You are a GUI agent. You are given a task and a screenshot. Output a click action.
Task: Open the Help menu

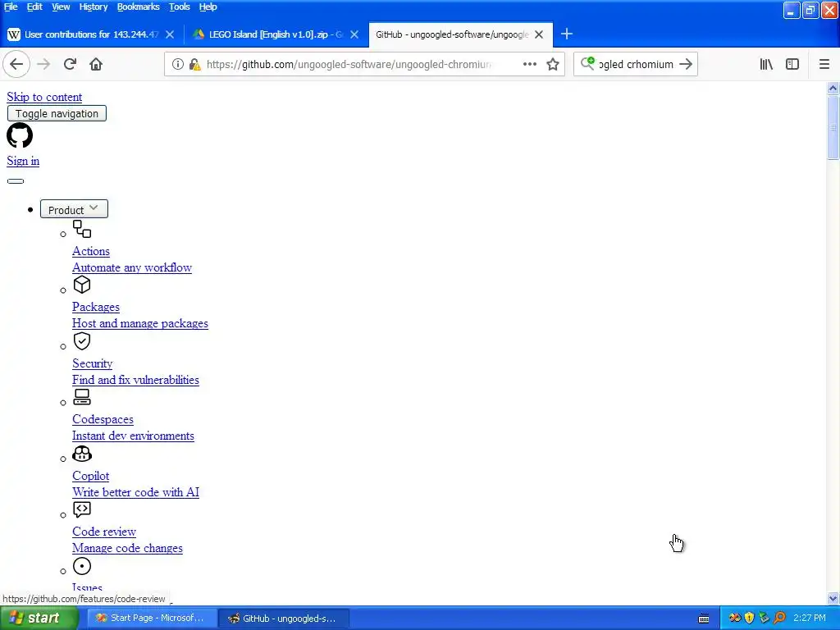(208, 7)
